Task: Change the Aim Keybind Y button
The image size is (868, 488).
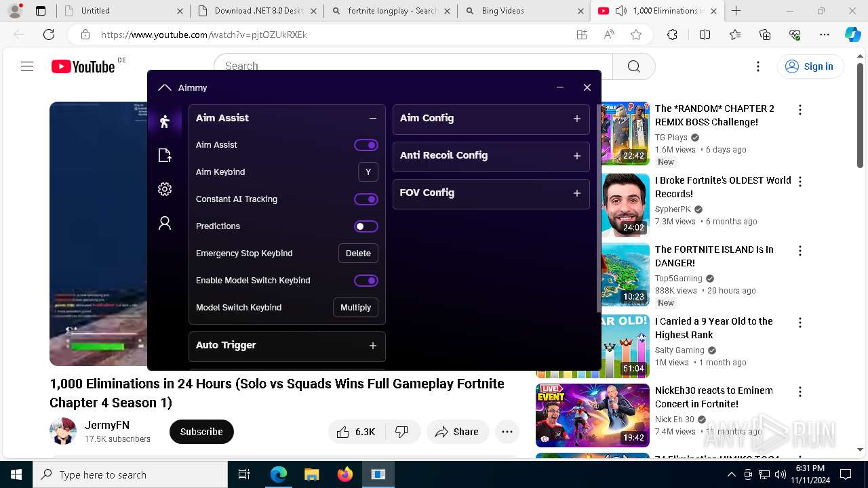Action: [368, 172]
